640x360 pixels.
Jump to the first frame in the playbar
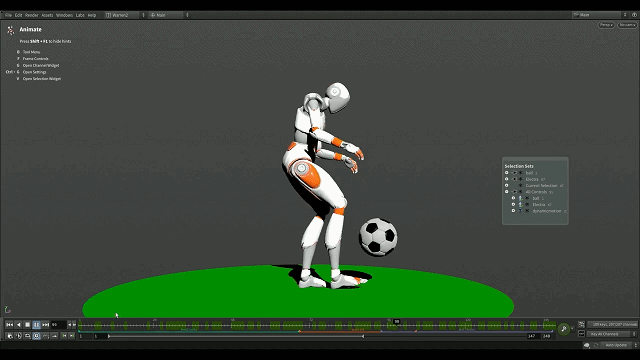click(x=9, y=325)
